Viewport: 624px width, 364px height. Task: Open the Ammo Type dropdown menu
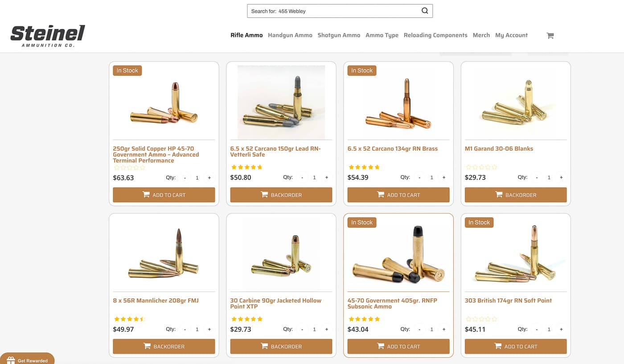(x=382, y=35)
